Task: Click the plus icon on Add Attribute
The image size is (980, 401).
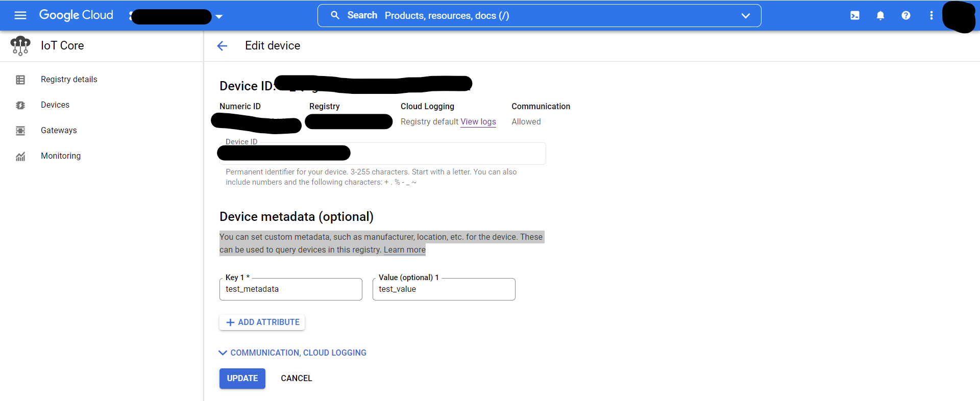Action: click(x=230, y=322)
